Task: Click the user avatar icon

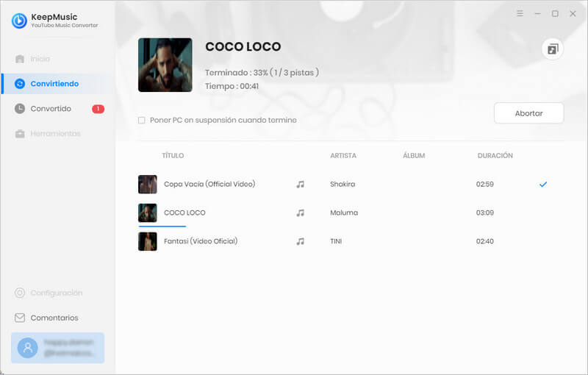Action: click(28, 348)
